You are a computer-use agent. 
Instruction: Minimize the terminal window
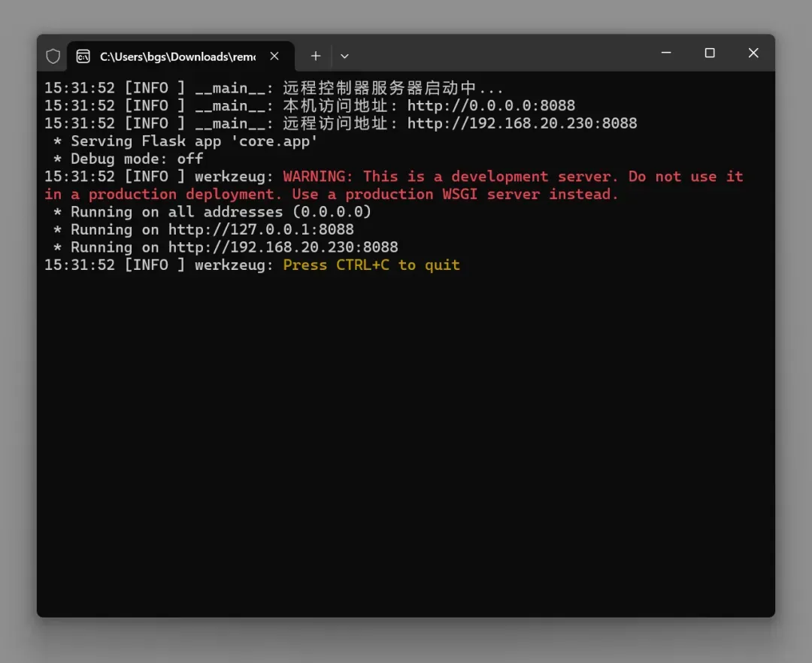(666, 53)
